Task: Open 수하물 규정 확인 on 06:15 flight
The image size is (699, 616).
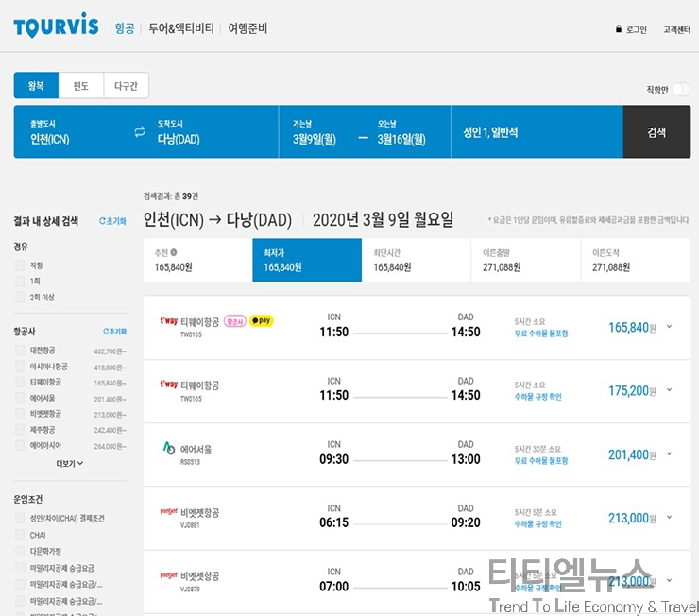Action: pos(538,523)
